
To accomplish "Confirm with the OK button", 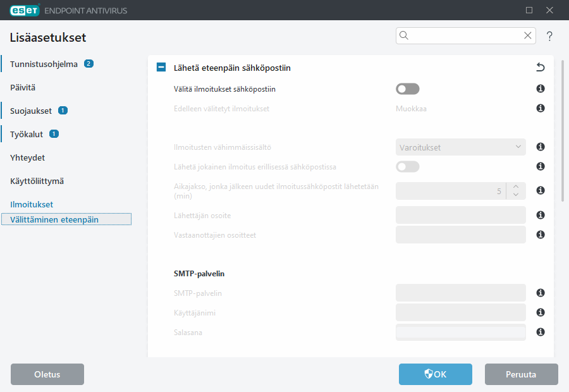I will (x=436, y=374).
